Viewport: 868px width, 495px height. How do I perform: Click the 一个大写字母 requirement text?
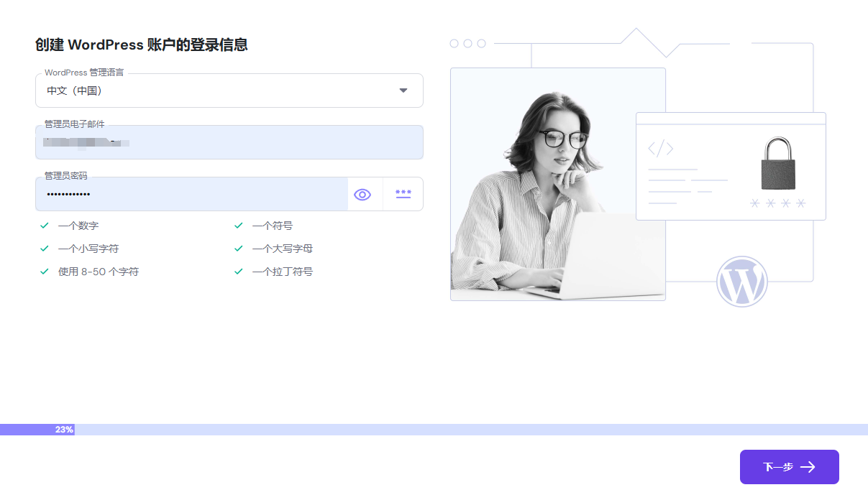283,249
